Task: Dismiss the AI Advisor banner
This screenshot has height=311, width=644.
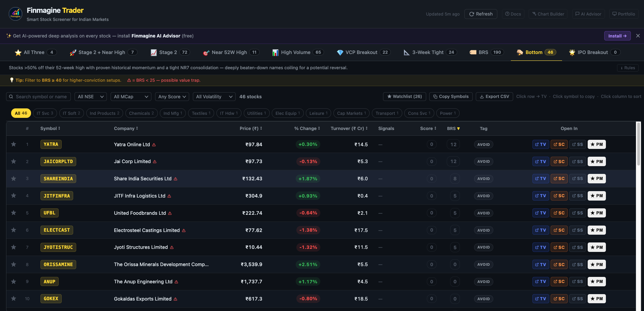Action: [x=638, y=36]
